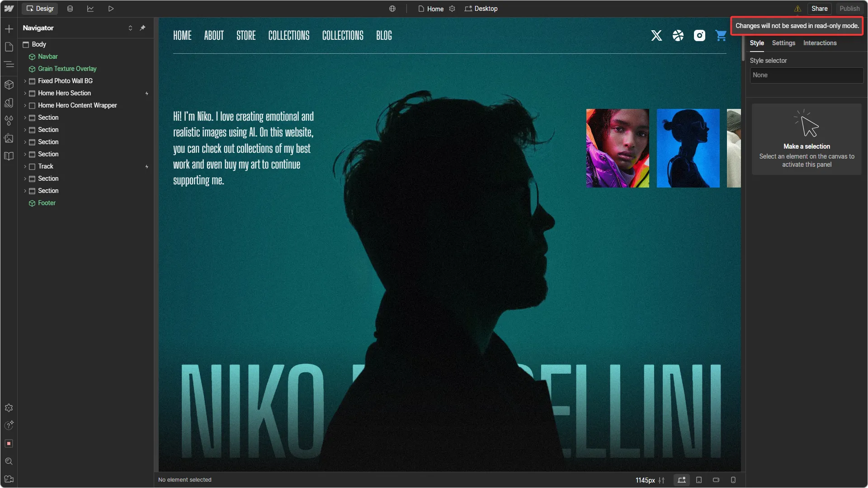Viewport: 868px width, 488px height.
Task: Open the Pages panel icon
Action: point(9,47)
